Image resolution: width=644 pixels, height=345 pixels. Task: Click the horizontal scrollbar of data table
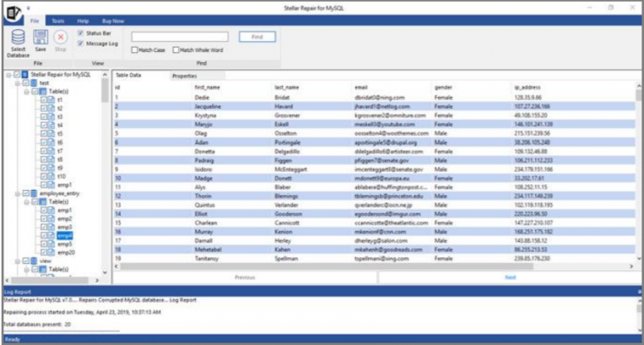pos(326,266)
